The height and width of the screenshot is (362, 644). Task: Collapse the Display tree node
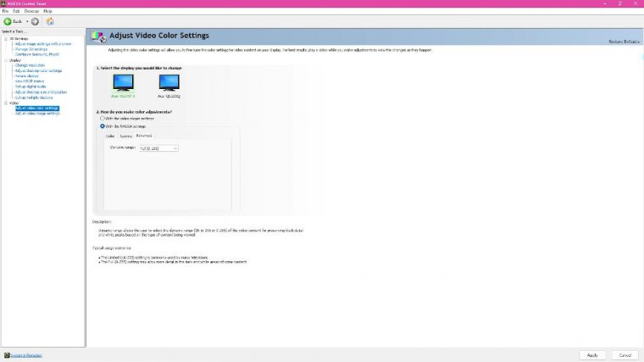(4, 60)
